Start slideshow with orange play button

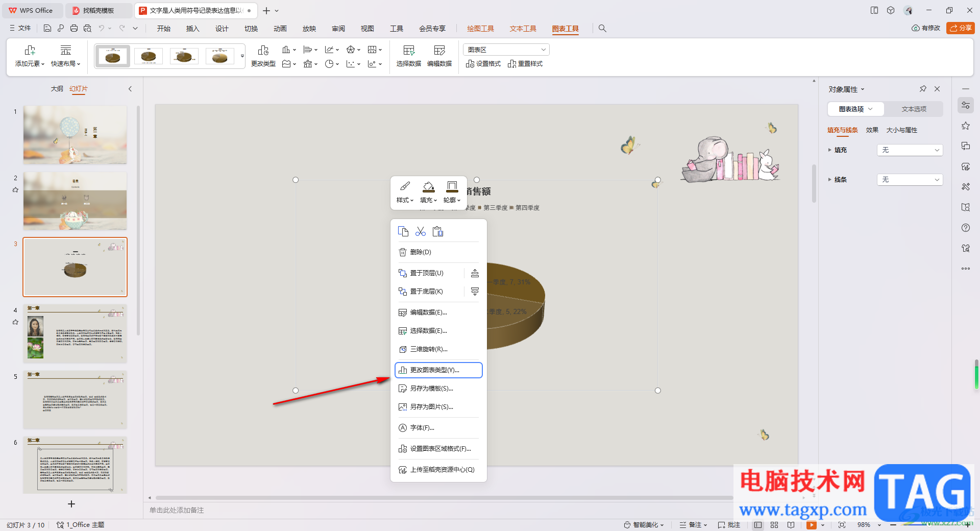point(812,525)
